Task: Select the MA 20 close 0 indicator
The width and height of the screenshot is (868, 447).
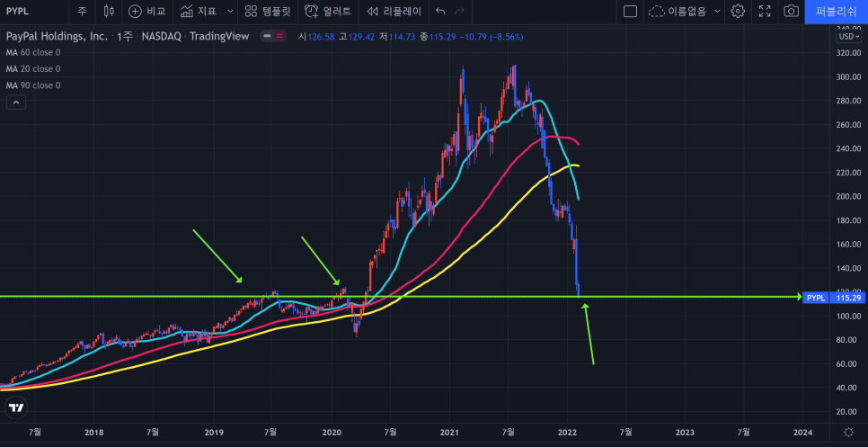Action: coord(33,68)
